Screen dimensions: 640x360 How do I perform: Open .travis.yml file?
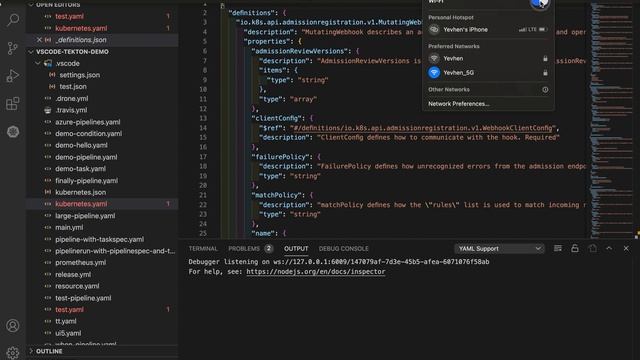[x=102, y=110]
